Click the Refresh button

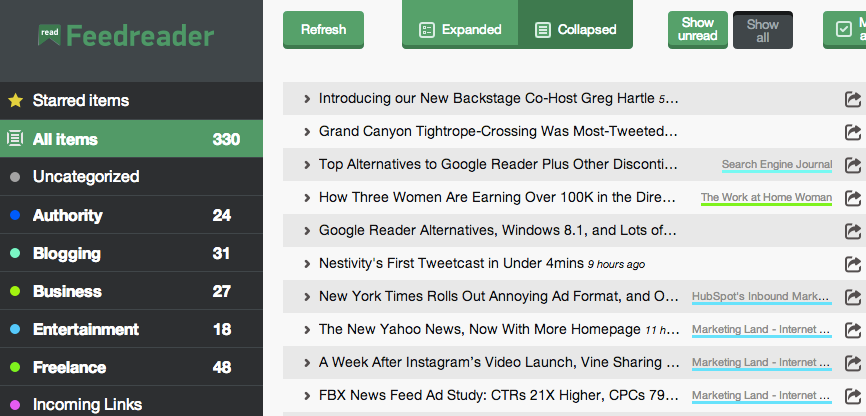click(x=323, y=30)
